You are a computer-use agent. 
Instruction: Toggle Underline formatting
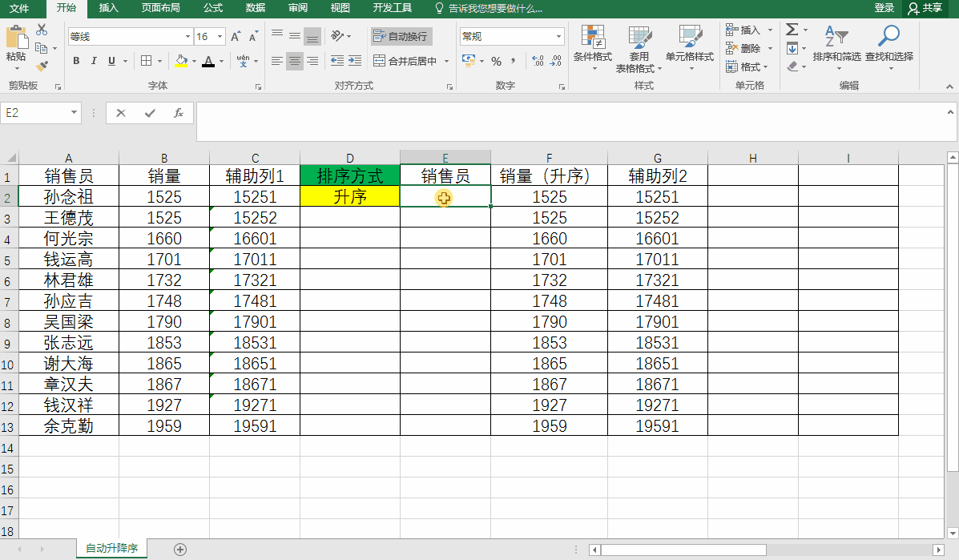click(111, 61)
